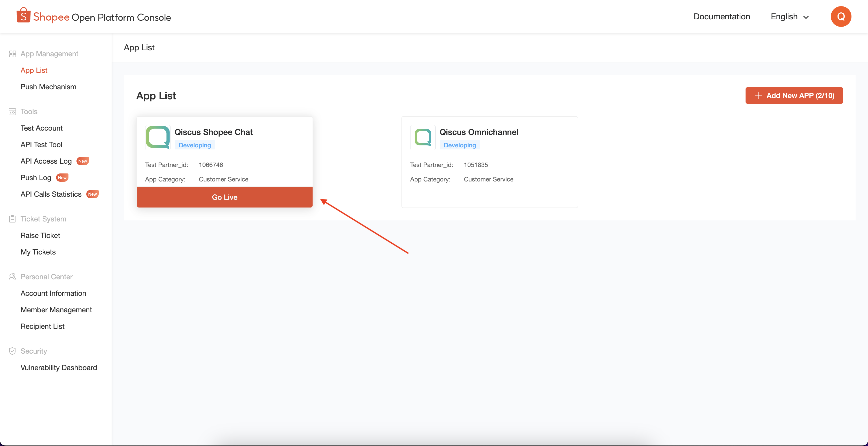Click Add New APP (2/10) button

pyautogui.click(x=794, y=95)
